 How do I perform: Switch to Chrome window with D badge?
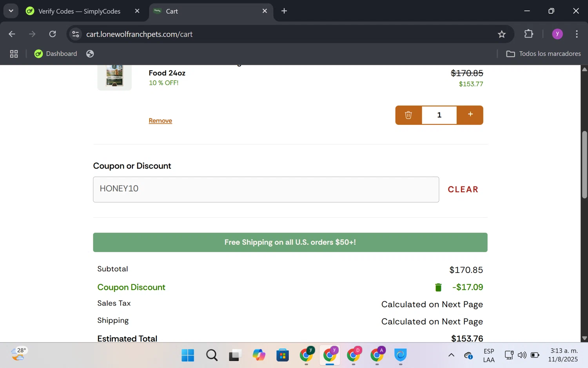[354, 355]
